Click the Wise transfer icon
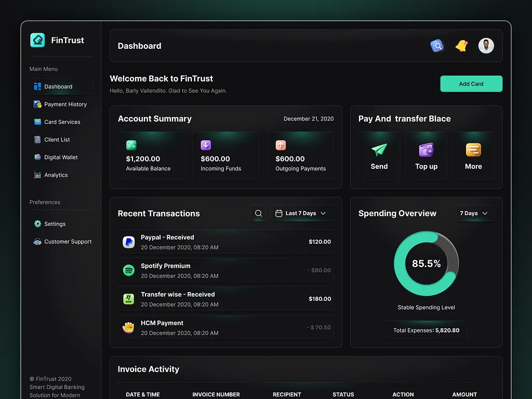This screenshot has height=399, width=532. coord(129,299)
